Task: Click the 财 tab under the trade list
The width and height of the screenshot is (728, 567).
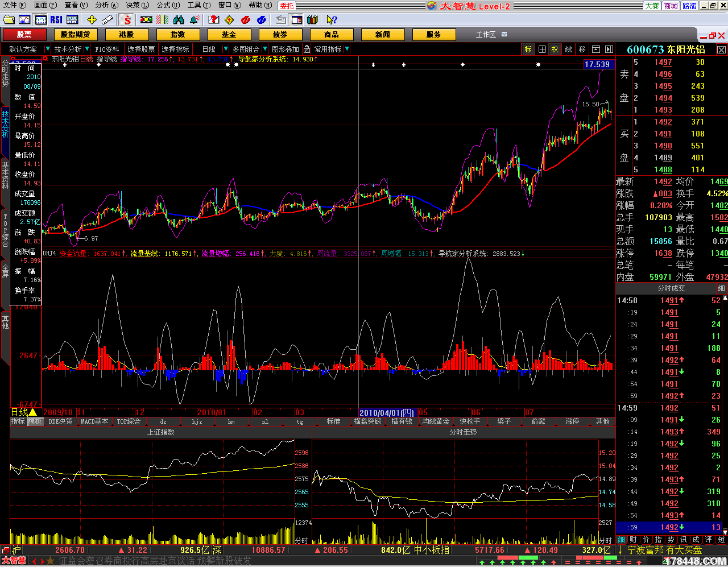Action: pyautogui.click(x=634, y=540)
